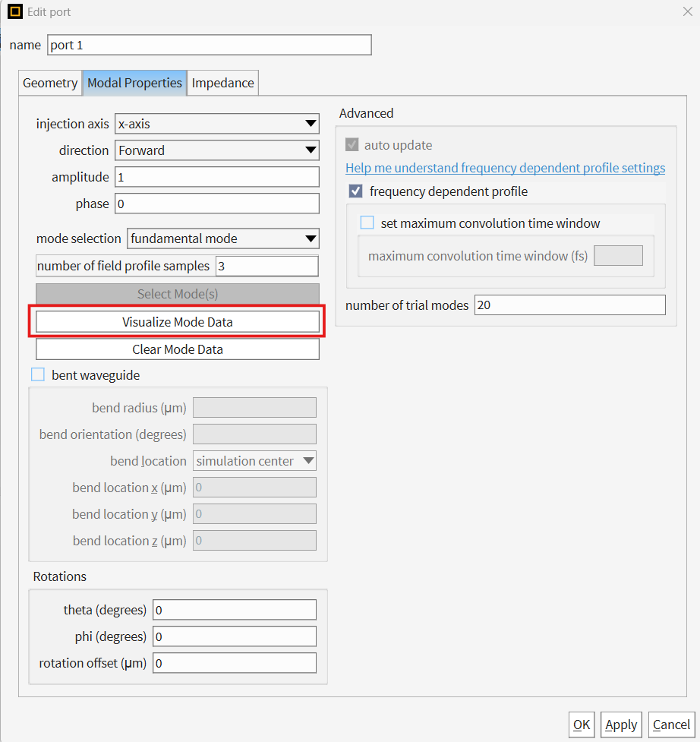Edit the port name field

209,45
